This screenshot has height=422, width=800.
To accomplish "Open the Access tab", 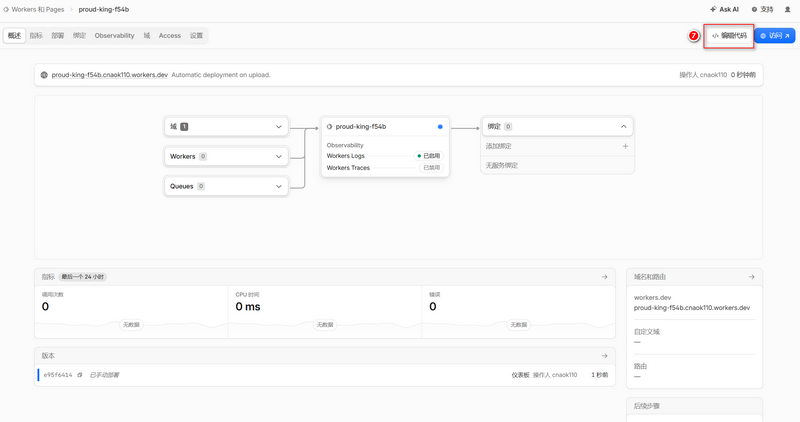I will [x=169, y=36].
